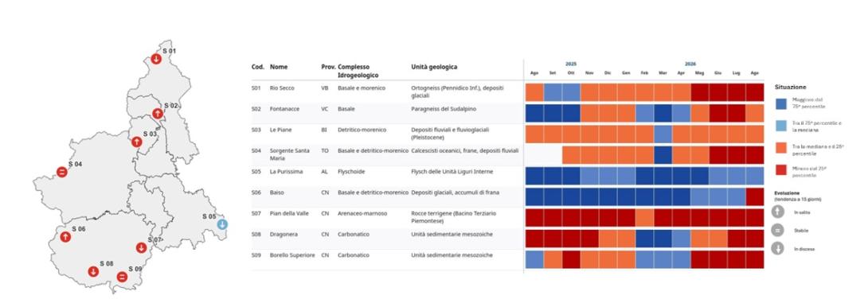Click the 'Mag' month header in timeline

click(x=700, y=74)
